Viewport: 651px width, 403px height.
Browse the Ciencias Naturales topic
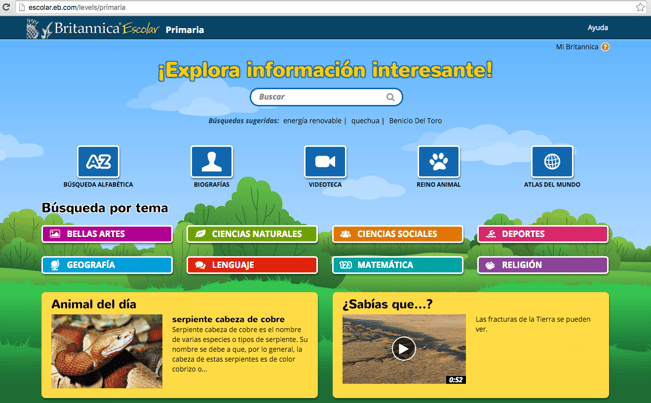pyautogui.click(x=252, y=234)
